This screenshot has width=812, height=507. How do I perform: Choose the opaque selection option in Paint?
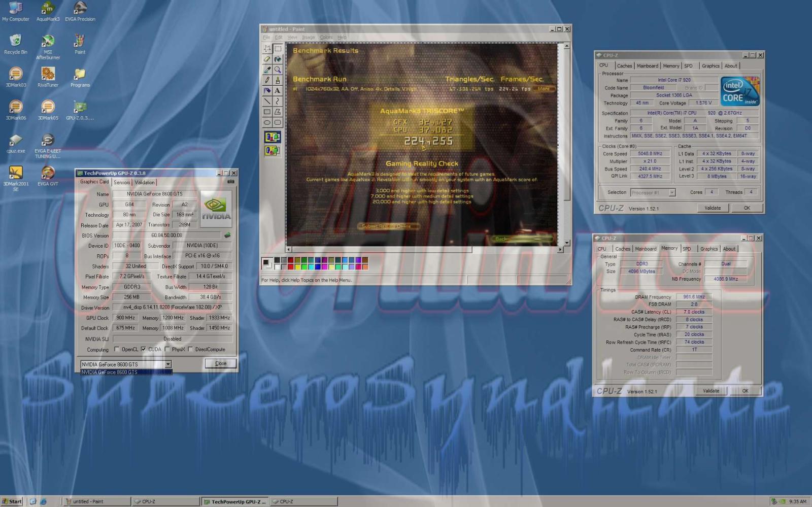(273, 137)
